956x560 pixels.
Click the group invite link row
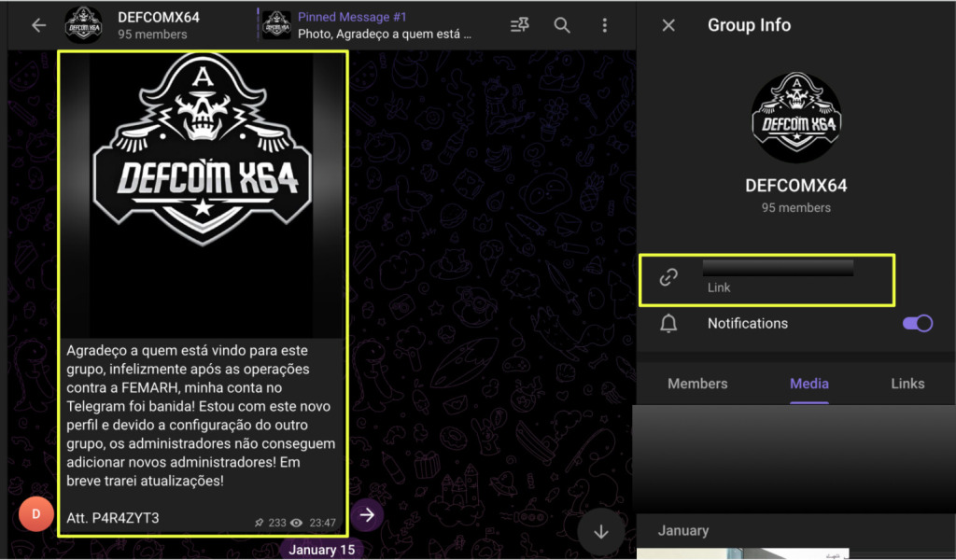(x=778, y=278)
